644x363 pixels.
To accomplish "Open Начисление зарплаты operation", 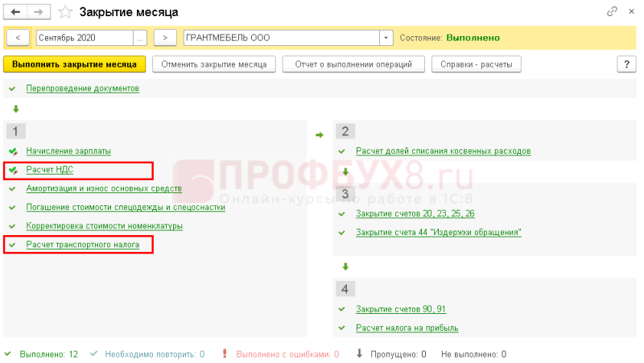I will [x=68, y=151].
